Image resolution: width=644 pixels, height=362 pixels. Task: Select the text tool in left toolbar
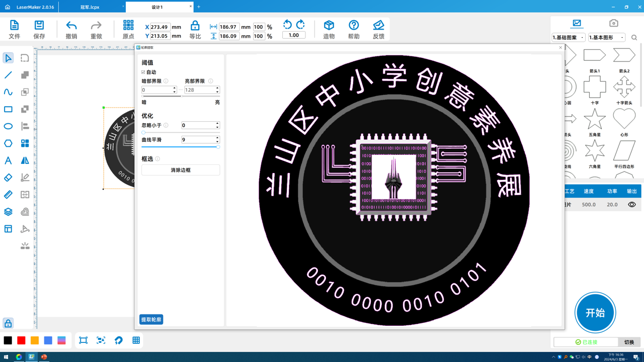[x=8, y=160]
